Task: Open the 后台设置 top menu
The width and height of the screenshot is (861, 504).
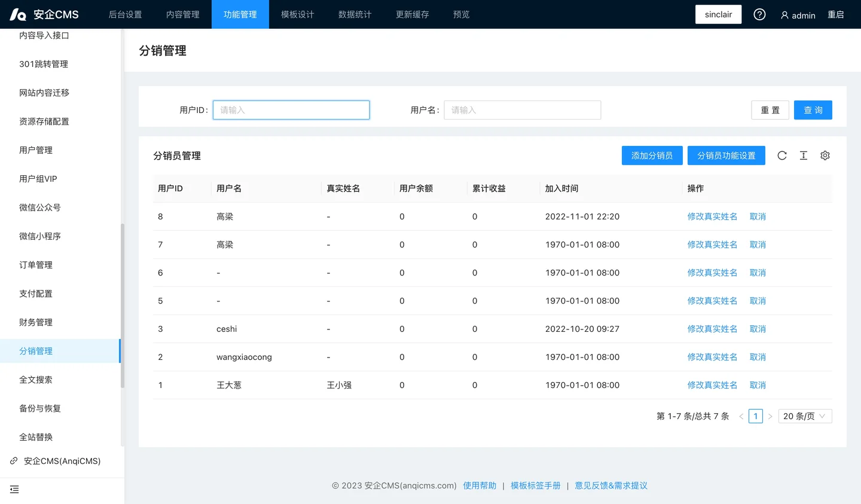Action: (x=126, y=14)
